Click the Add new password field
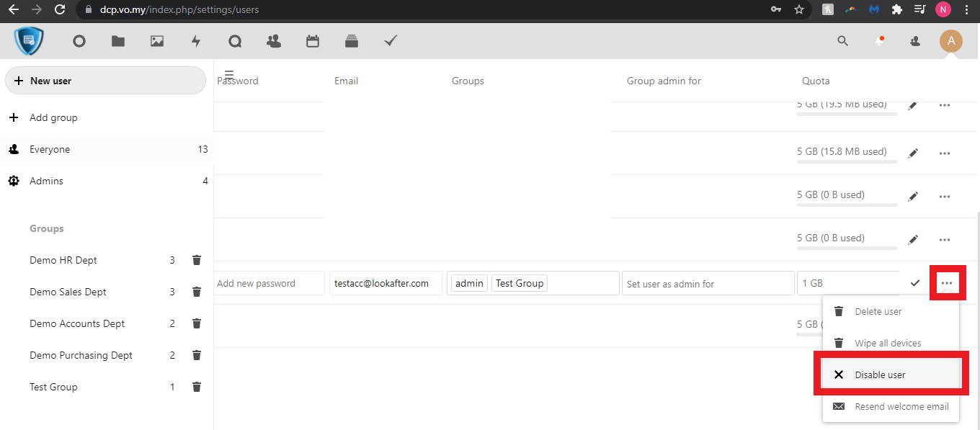 (x=269, y=284)
